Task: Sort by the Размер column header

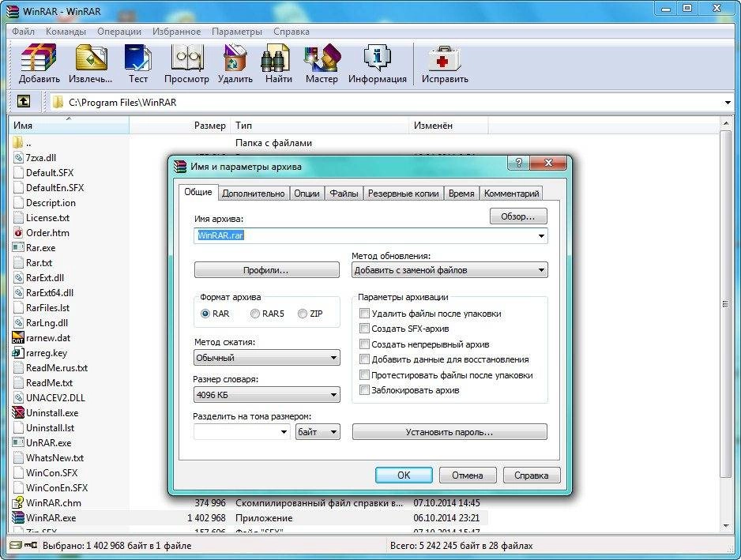Action: (x=179, y=126)
